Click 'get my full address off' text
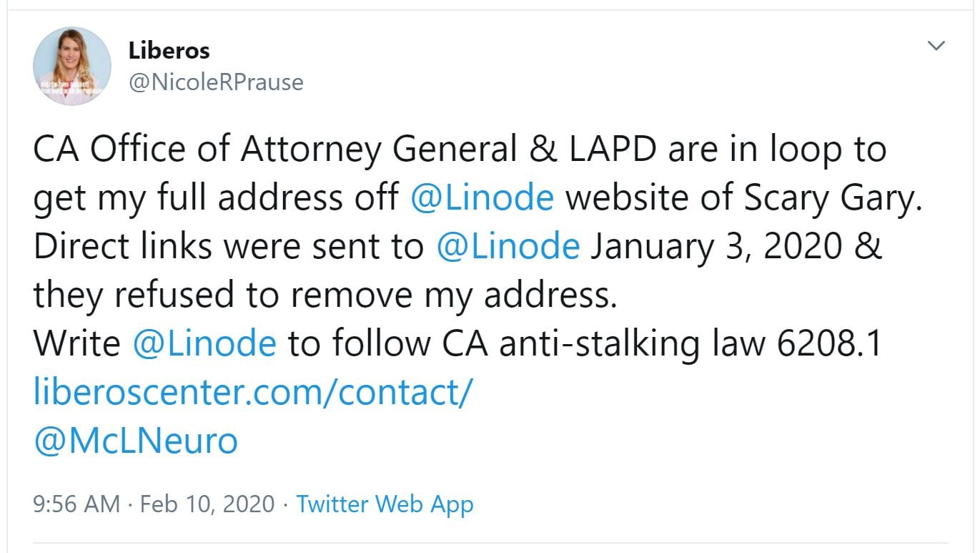This screenshot has height=553, width=980. 216,198
